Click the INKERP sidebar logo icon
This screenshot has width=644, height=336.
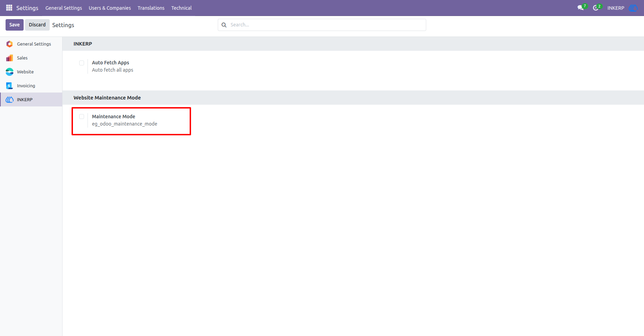click(x=10, y=99)
